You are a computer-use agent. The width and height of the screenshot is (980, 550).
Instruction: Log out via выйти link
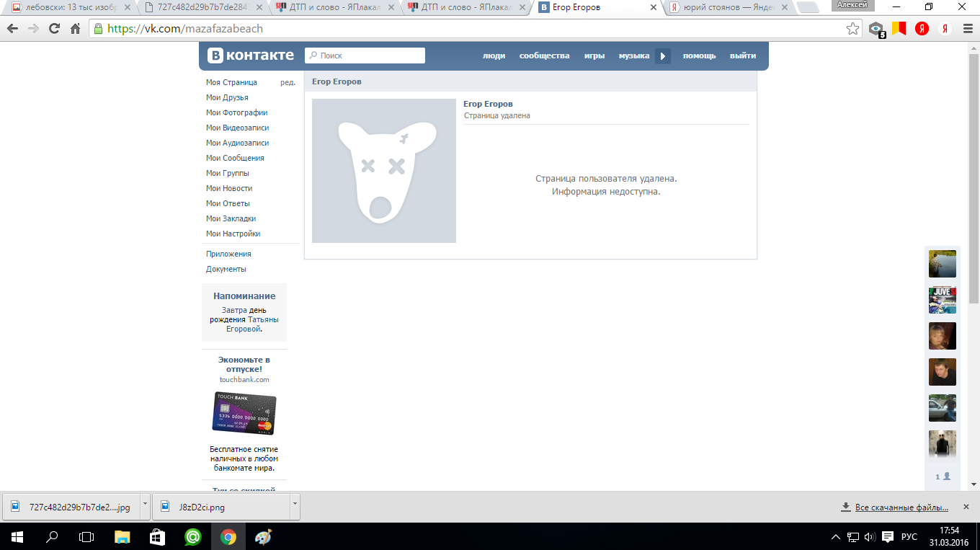pos(743,56)
